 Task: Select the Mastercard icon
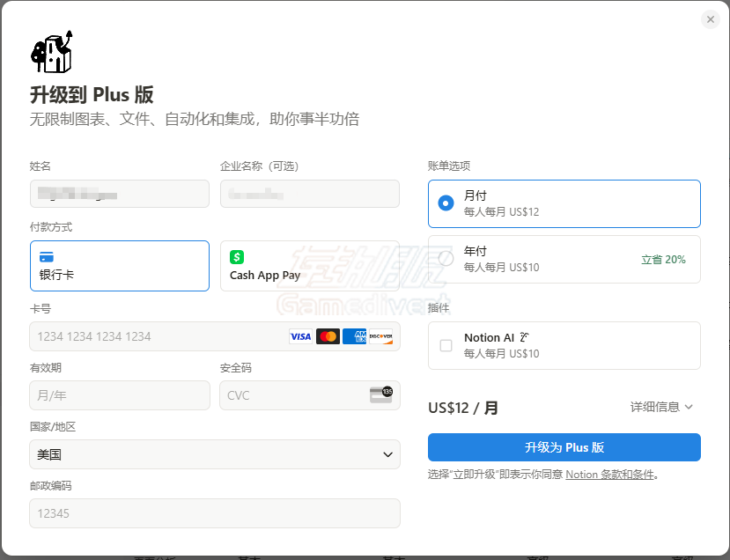[328, 335]
